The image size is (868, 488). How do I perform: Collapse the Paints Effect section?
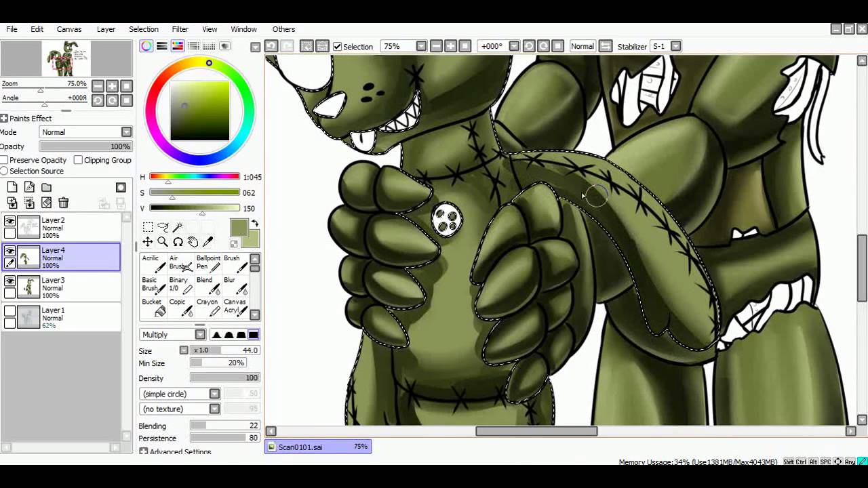(x=4, y=119)
